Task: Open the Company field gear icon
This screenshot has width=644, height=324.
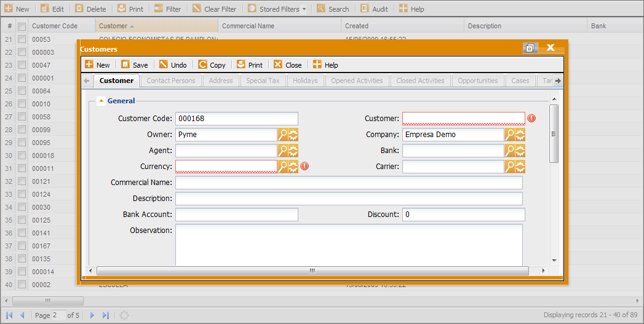Action: click(x=520, y=134)
